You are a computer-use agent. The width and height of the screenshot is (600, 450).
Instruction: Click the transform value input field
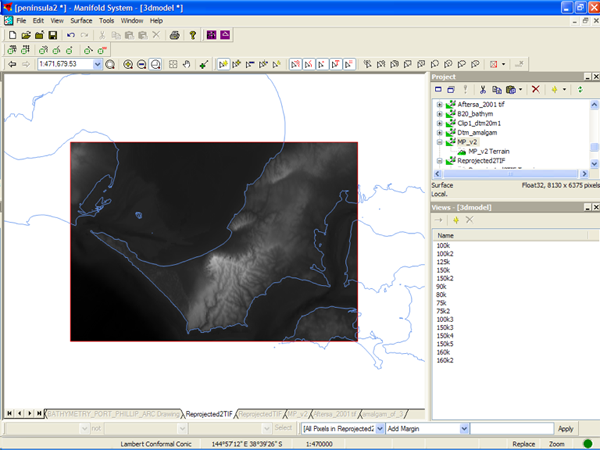pos(510,428)
